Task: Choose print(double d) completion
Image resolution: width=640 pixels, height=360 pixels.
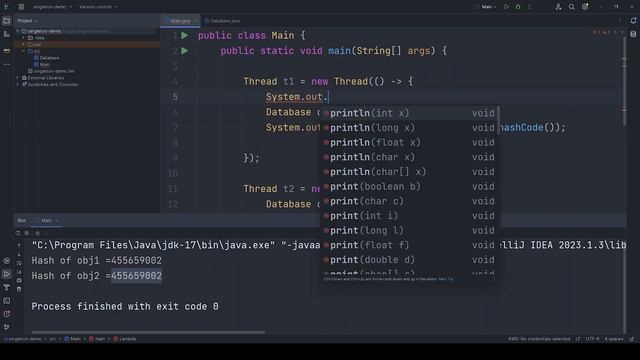Action: point(409,260)
